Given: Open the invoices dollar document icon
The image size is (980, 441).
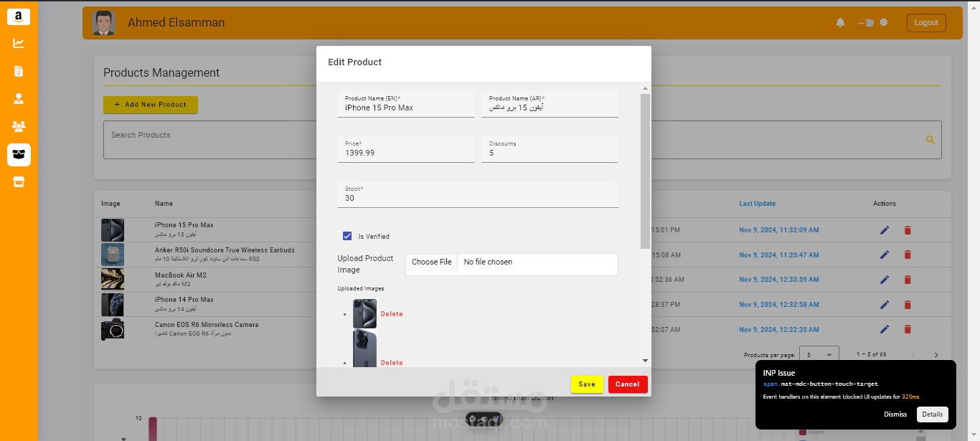Looking at the screenshot, I should click(19, 71).
